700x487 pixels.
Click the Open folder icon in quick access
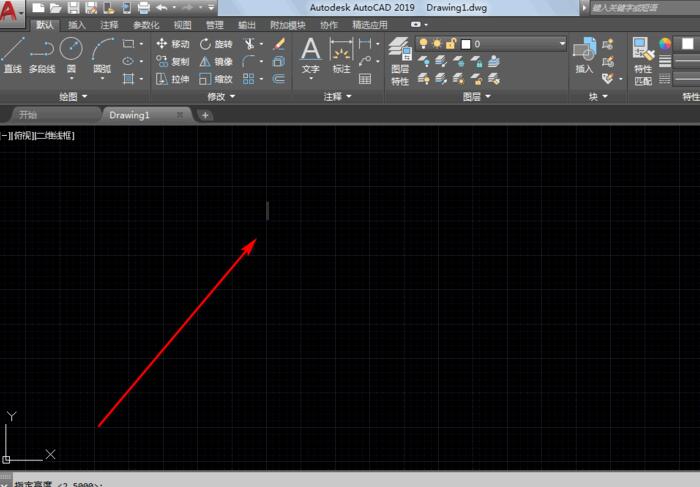[55, 7]
